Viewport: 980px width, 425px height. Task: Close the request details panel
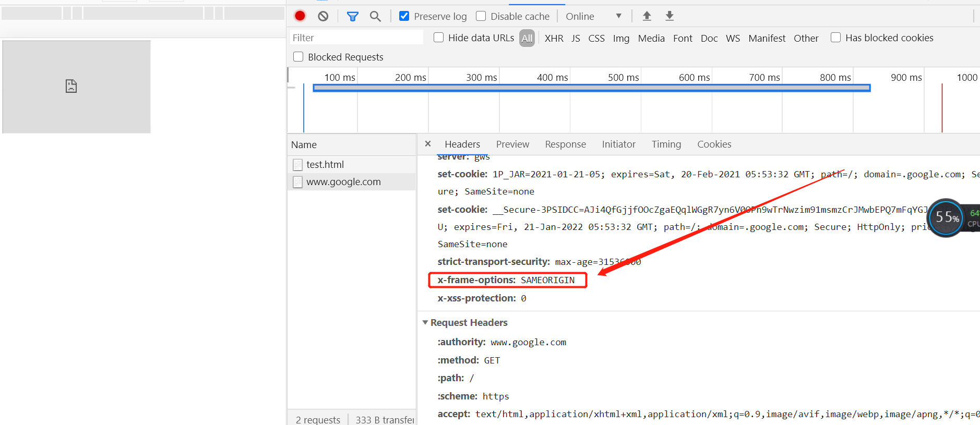click(x=428, y=144)
